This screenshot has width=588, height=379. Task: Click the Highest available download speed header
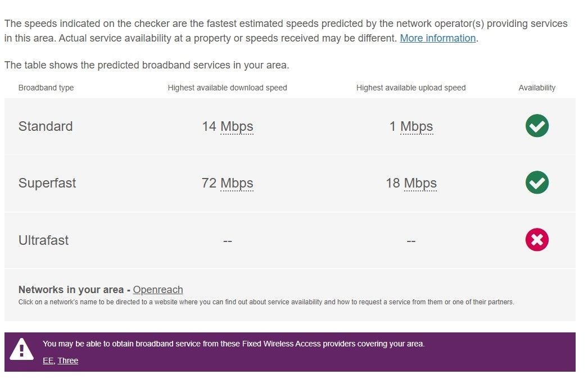(x=227, y=88)
